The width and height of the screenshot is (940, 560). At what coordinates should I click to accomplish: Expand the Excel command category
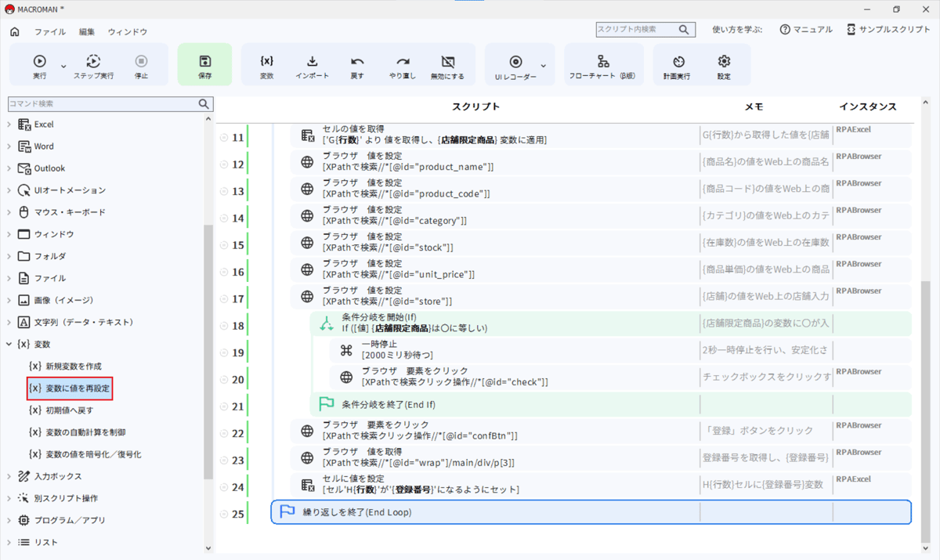coord(9,125)
